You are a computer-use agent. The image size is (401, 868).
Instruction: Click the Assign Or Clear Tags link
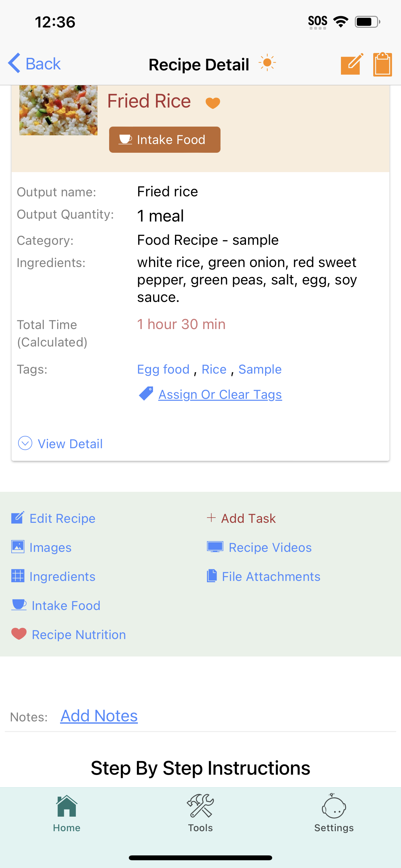(x=220, y=394)
